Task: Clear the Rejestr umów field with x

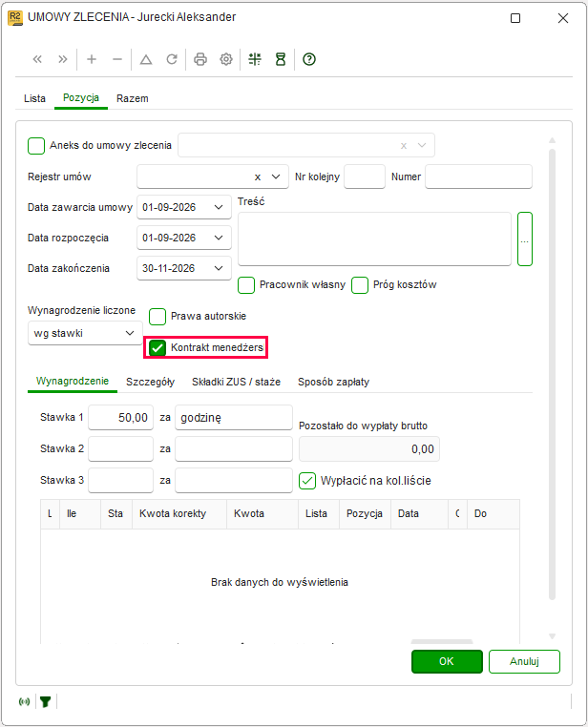Action: (x=258, y=177)
